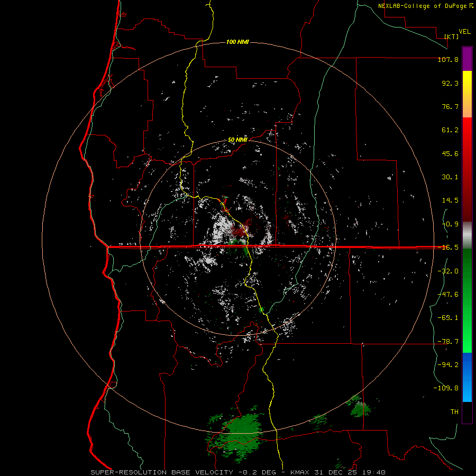Click the 100 NMI range ring label
Viewport: 476px width, 476px height.
(x=237, y=42)
